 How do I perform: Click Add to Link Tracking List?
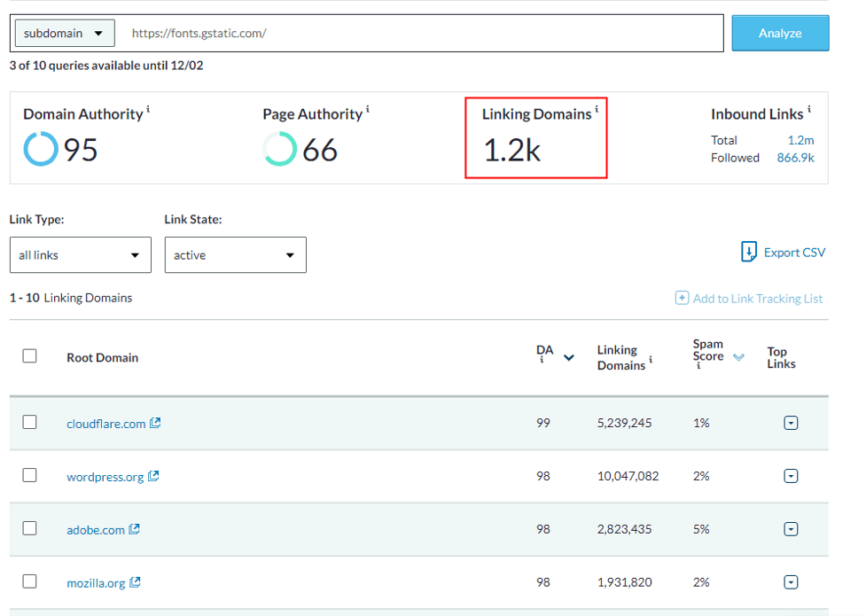tap(758, 299)
